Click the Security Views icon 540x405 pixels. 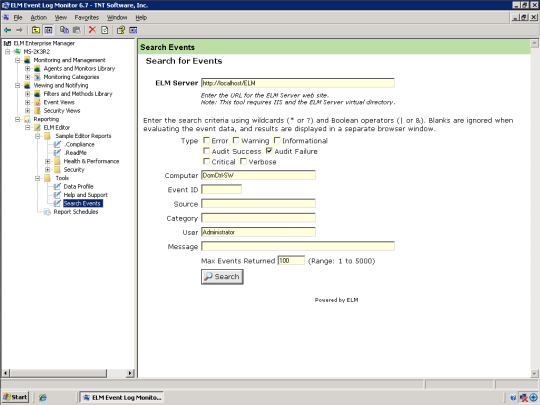pyautogui.click(x=37, y=111)
